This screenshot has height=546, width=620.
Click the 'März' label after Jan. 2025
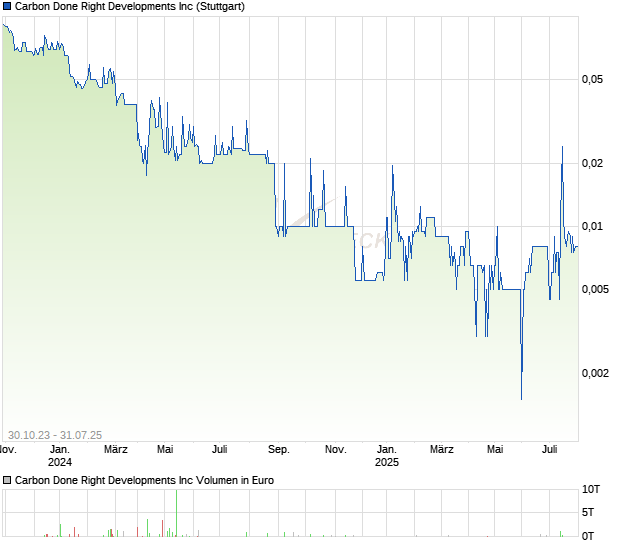[x=442, y=450]
